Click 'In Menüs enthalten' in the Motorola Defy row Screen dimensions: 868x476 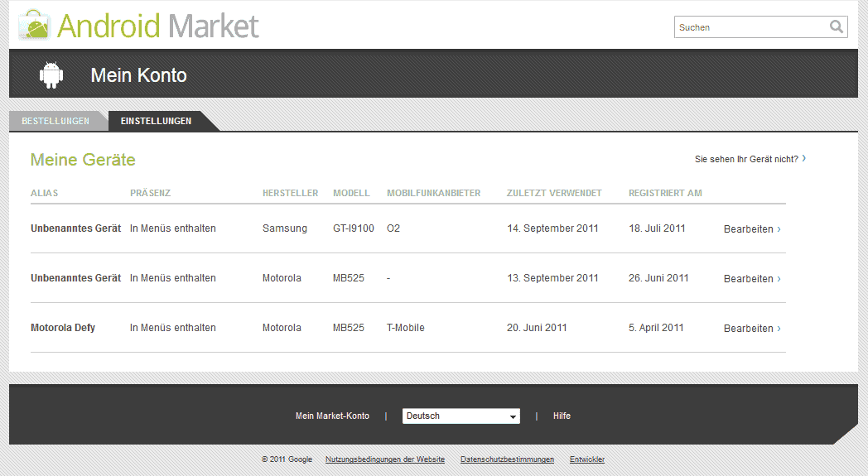pyautogui.click(x=173, y=328)
